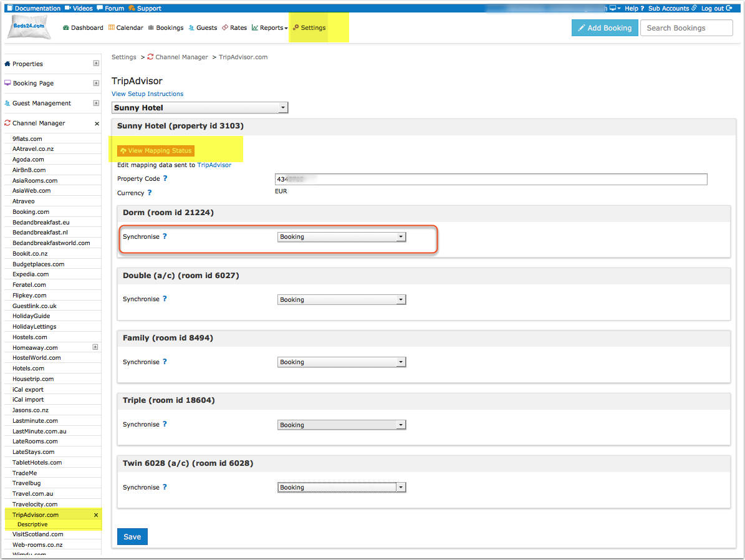The image size is (745, 560).
Task: Expand the Booking Page sidebar section
Action: point(97,83)
